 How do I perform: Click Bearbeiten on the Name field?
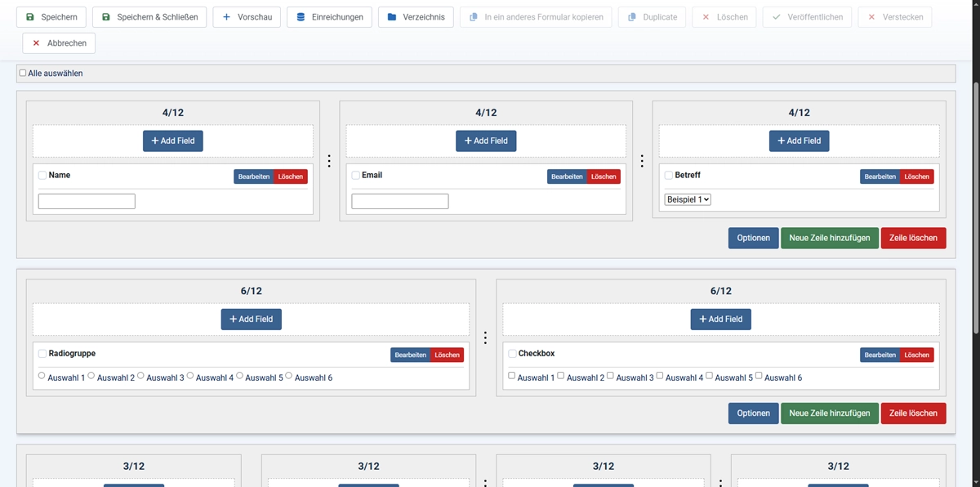(253, 176)
